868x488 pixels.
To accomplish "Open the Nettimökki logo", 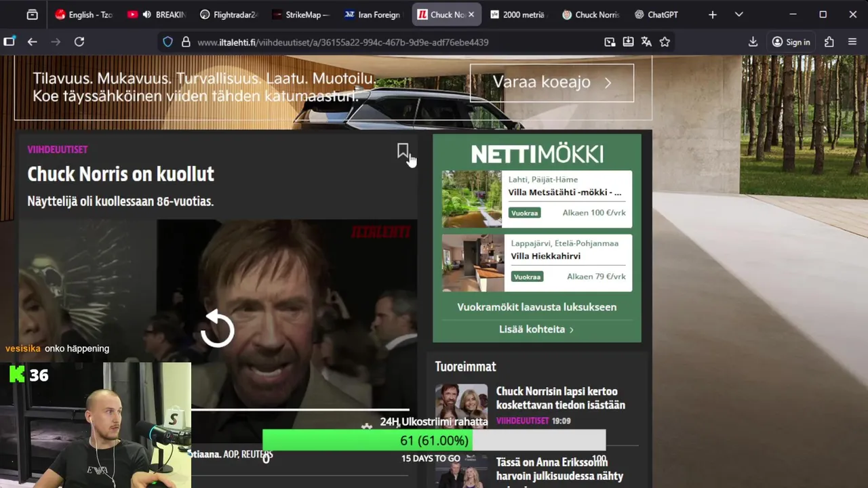I will coord(537,155).
